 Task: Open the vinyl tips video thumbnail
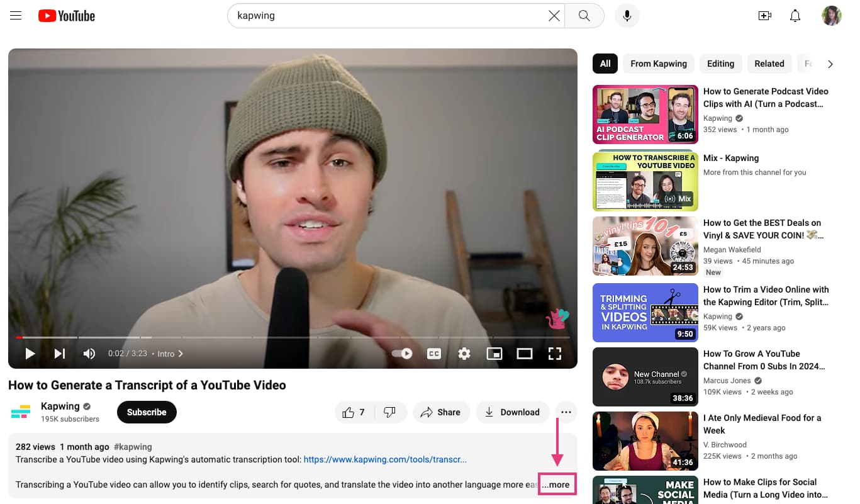pos(645,246)
